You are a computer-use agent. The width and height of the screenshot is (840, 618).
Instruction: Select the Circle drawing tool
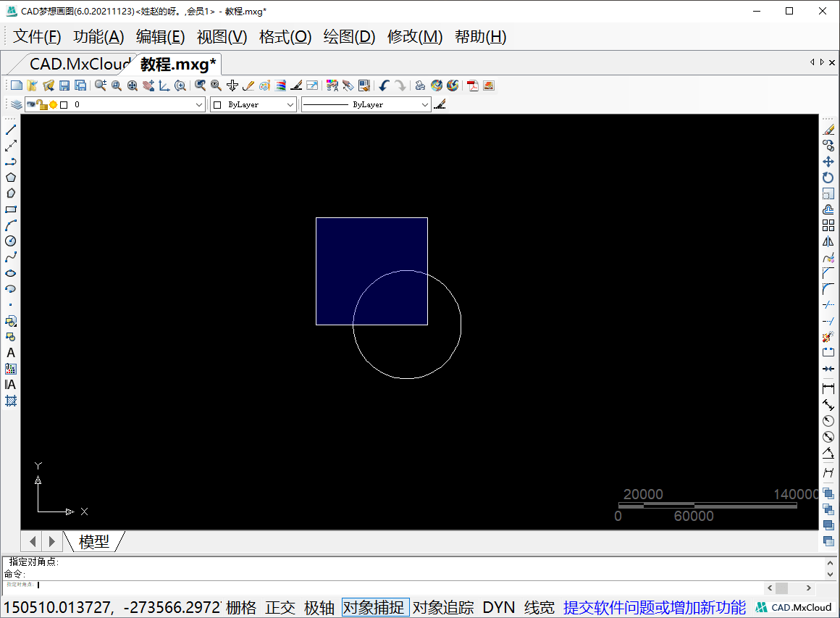11,241
